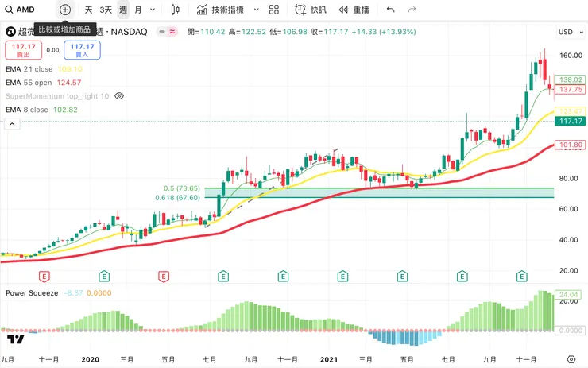
Task: Open the green earnings marker near February 2020
Action: click(x=104, y=277)
